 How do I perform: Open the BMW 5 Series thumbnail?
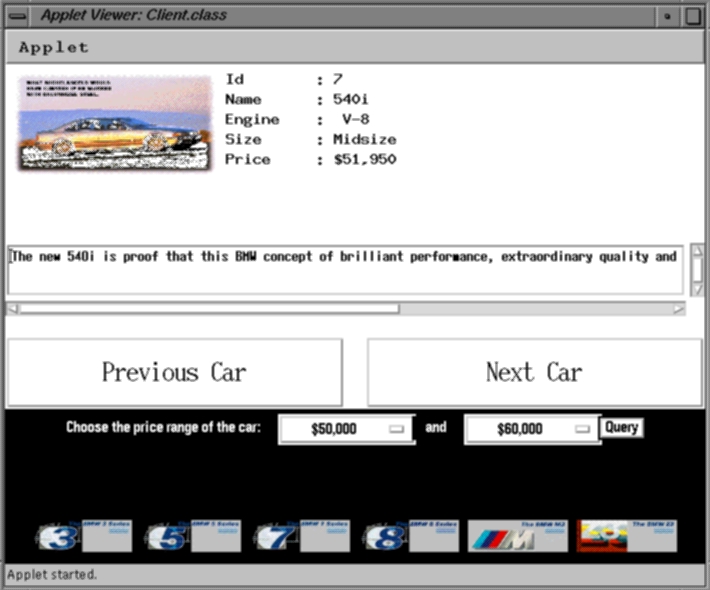(193, 536)
